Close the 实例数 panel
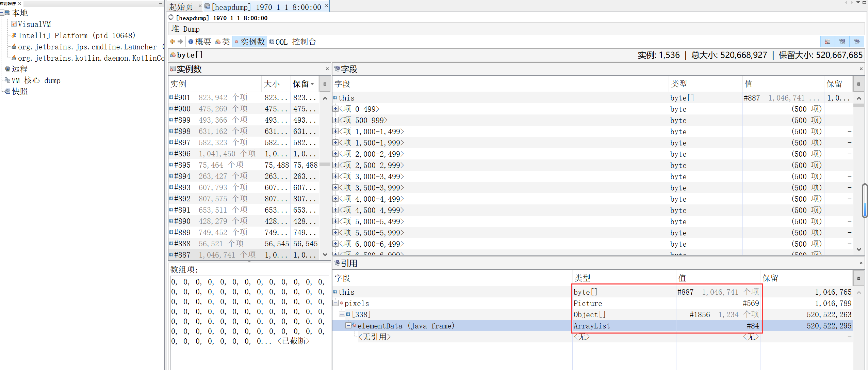The width and height of the screenshot is (868, 370). [327, 69]
